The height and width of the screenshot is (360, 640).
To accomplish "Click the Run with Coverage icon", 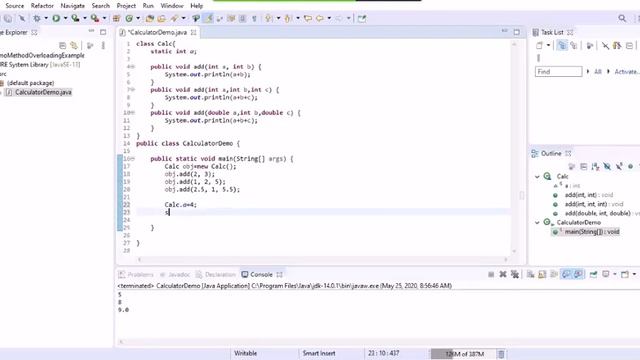I will coord(75,18).
